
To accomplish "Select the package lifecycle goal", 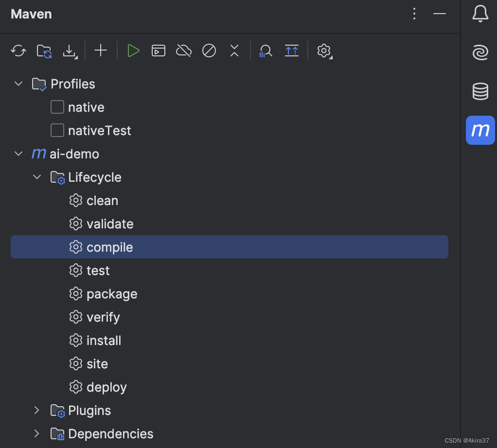I will pyautogui.click(x=230, y=294).
